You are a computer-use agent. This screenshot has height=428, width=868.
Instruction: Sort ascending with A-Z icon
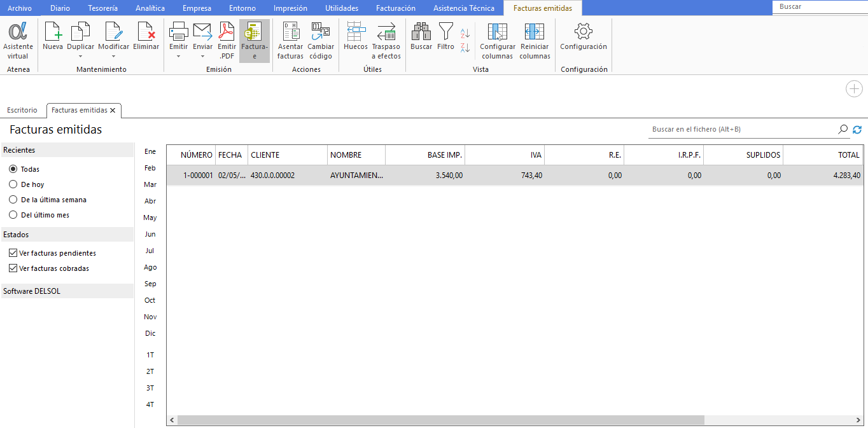(465, 34)
